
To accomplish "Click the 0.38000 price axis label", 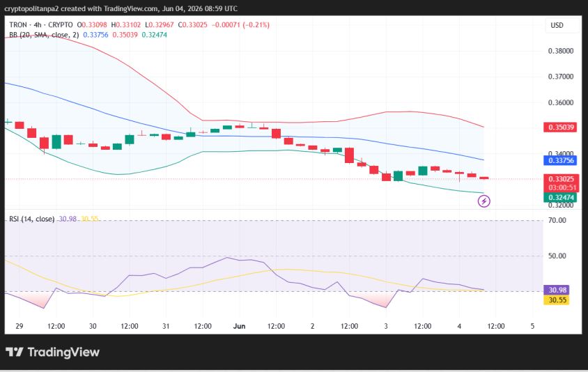I will (561, 51).
